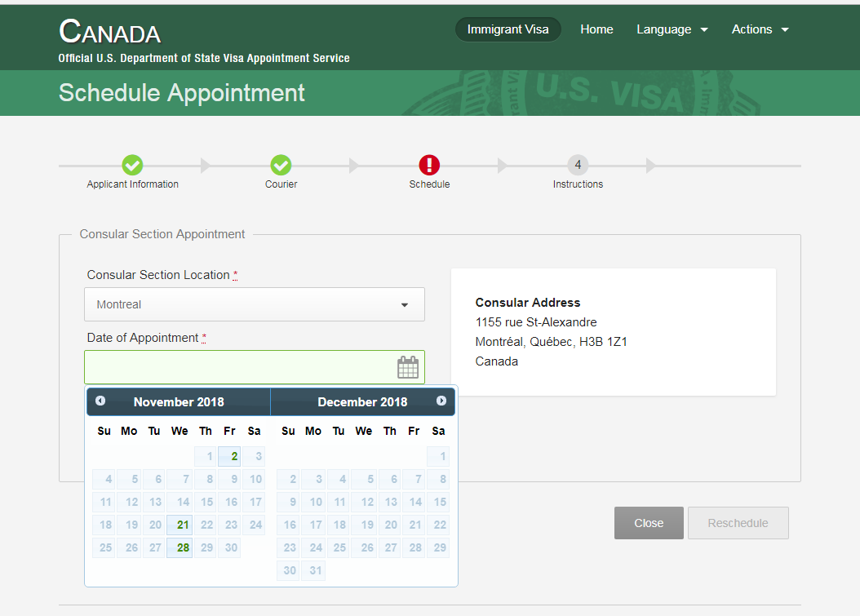Click November 9 in the calendar
Image resolution: width=860 pixels, height=616 pixels.
(229, 479)
